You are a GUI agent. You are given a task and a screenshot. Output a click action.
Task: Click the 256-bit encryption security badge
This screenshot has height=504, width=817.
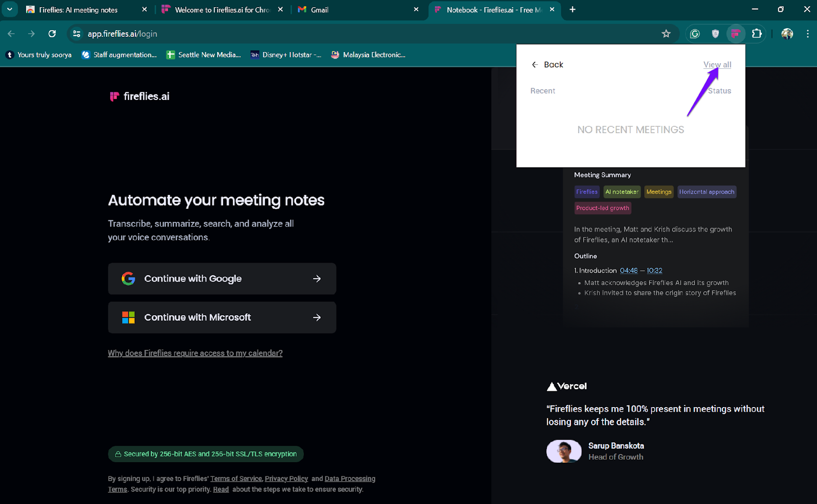tap(206, 454)
